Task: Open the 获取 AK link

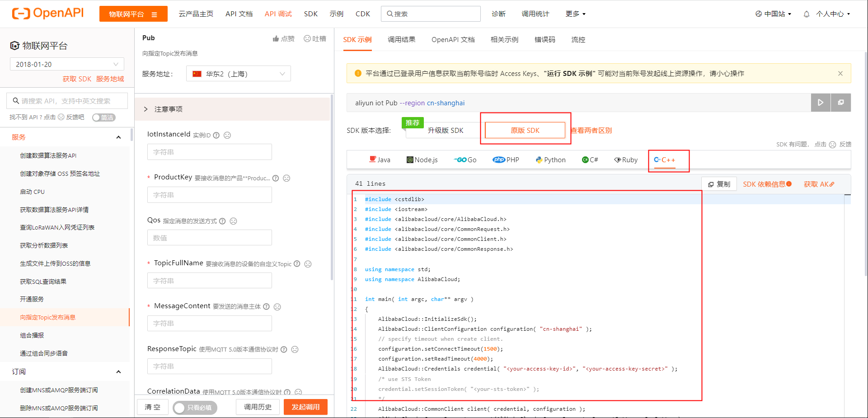Action: tap(819, 184)
